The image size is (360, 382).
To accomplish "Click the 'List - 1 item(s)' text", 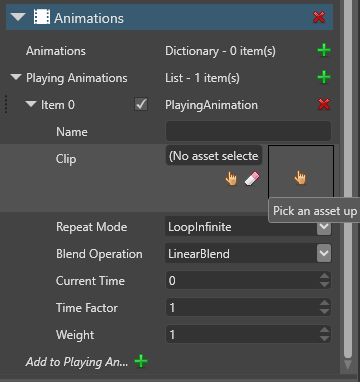I will click(x=202, y=78).
